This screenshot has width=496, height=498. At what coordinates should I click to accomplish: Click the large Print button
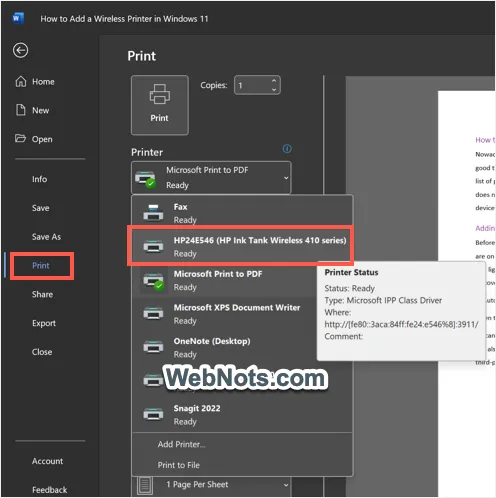(160, 105)
